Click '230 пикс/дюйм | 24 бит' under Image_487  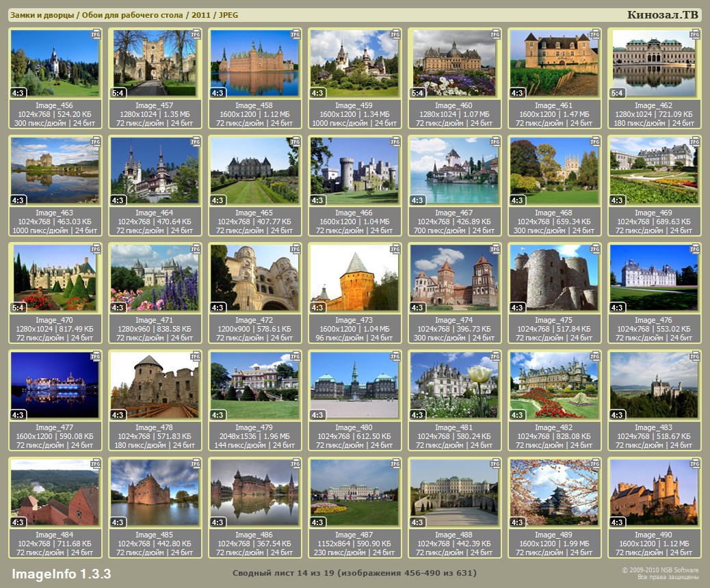coord(354,552)
